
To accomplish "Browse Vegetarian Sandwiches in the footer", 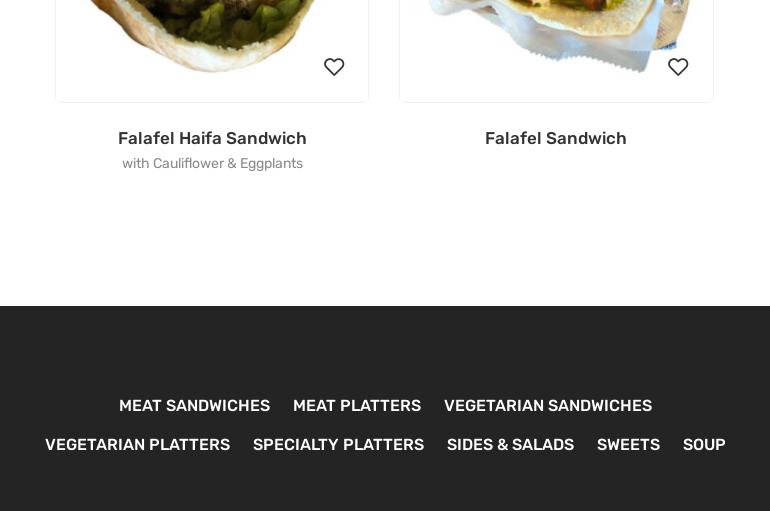I will tap(548, 405).
